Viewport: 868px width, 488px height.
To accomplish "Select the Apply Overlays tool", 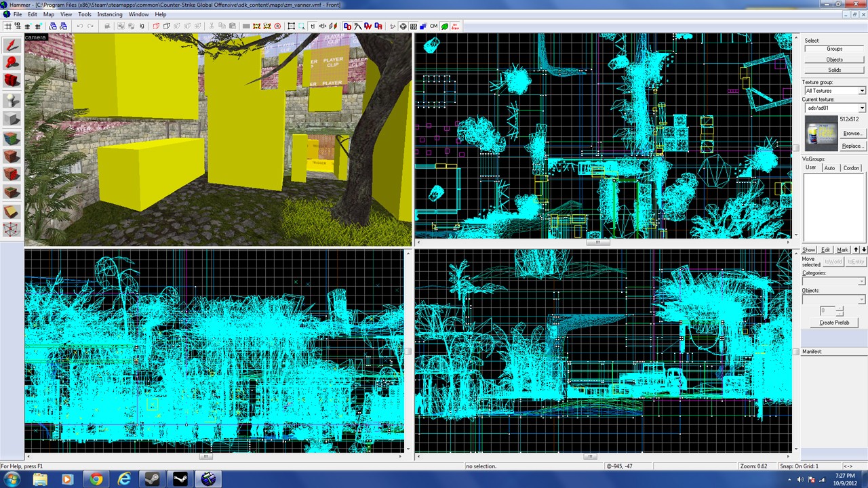I will pos(12,192).
